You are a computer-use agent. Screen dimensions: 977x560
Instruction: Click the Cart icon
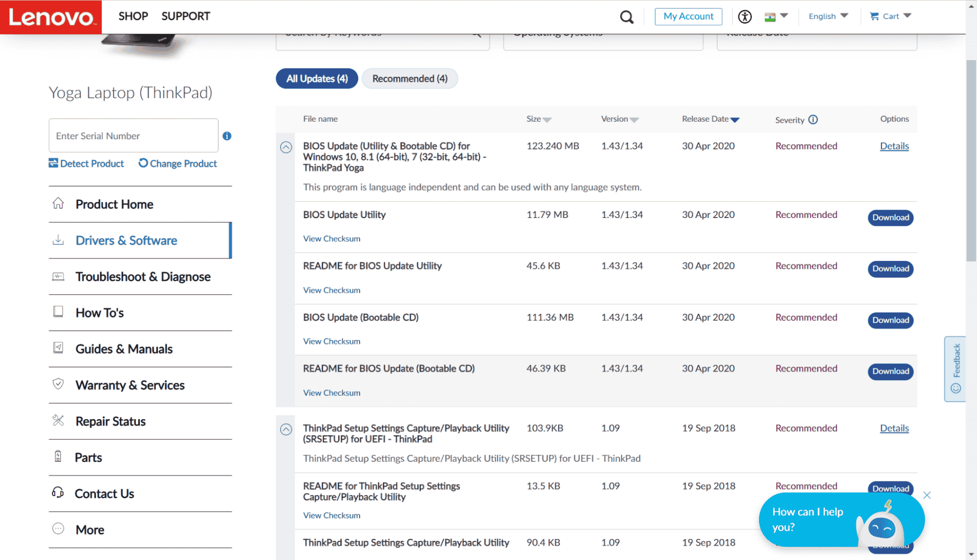pyautogui.click(x=874, y=16)
